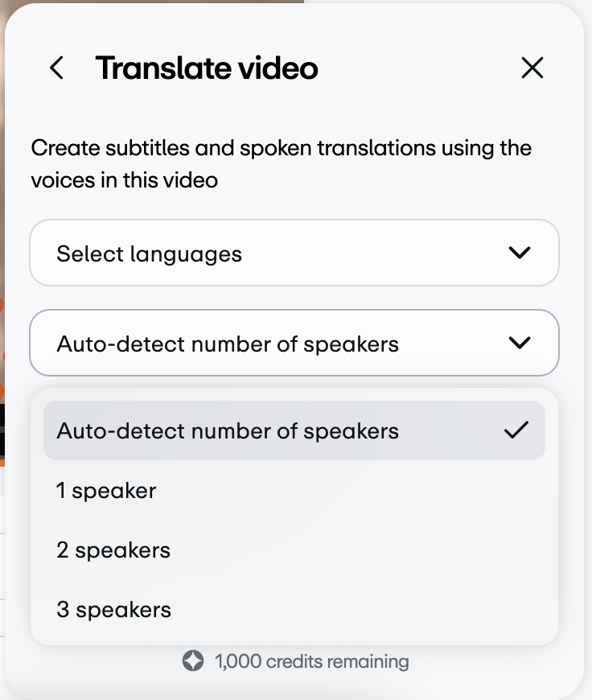Open the Select languages dropdown

tap(294, 253)
